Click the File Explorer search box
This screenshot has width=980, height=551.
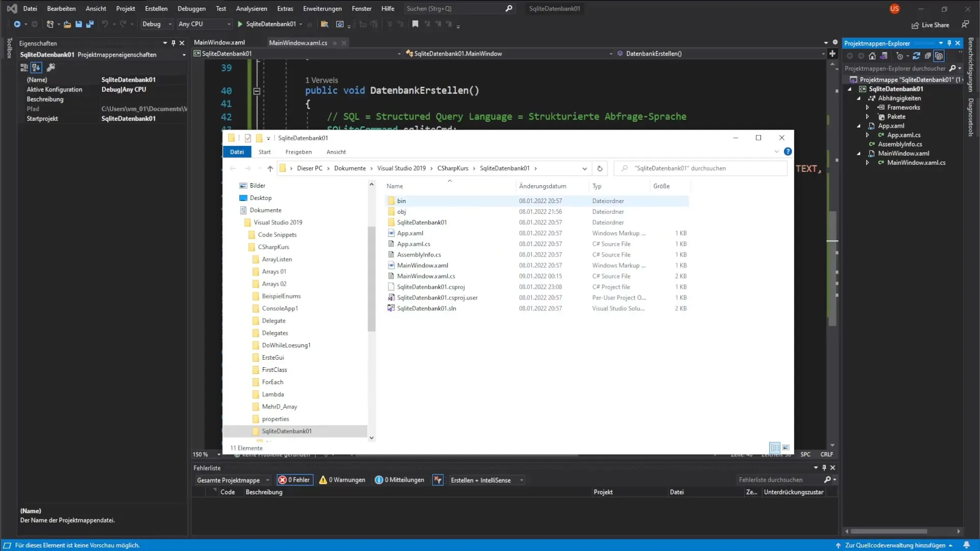point(700,168)
